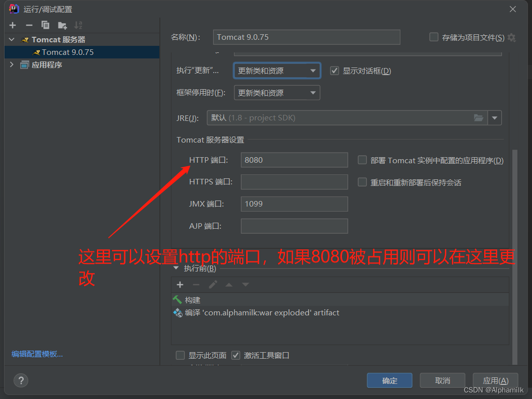Click the empty AJP 端口 field
The image size is (532, 399).
coord(294,226)
